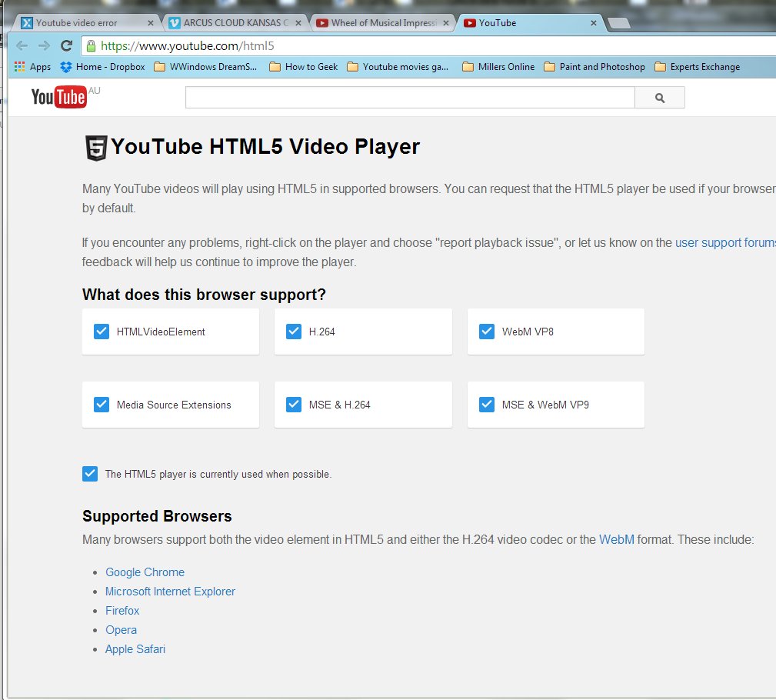The width and height of the screenshot is (776, 700).
Task: Open the WWindows DreamS... bookmark folder
Action: coord(205,67)
